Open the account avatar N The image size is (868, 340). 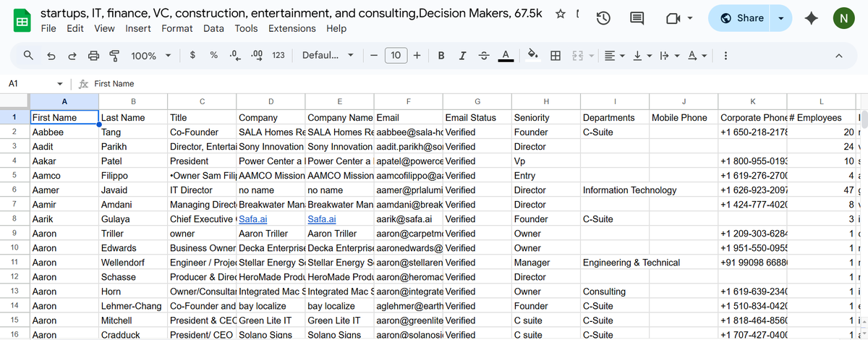pos(842,19)
